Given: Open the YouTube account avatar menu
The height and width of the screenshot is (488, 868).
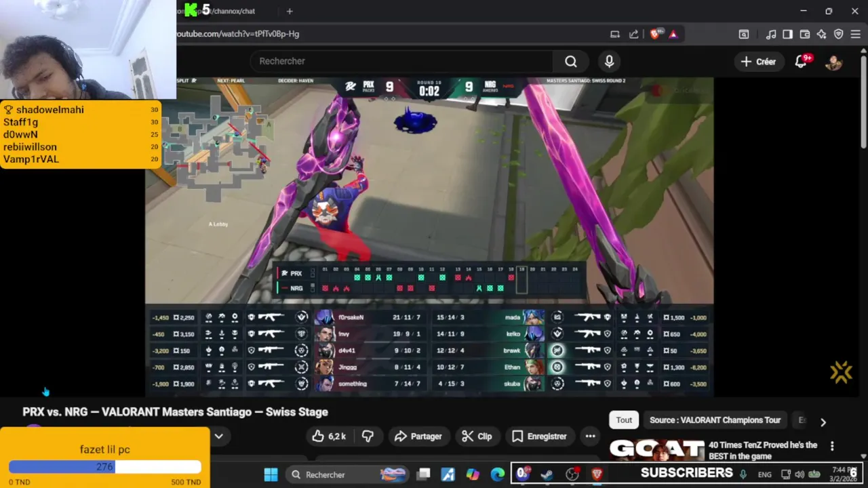Looking at the screenshot, I should point(833,62).
